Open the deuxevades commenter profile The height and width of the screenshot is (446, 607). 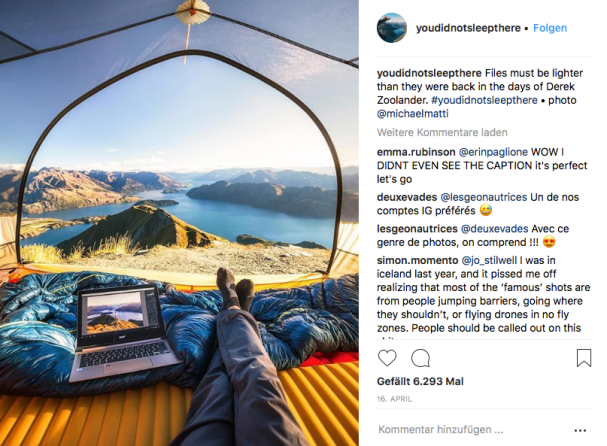407,197
